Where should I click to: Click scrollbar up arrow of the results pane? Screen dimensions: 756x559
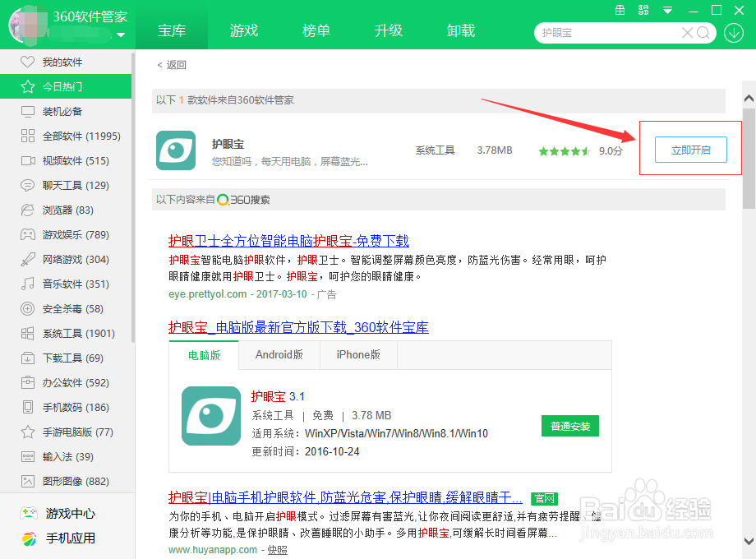[x=749, y=99]
